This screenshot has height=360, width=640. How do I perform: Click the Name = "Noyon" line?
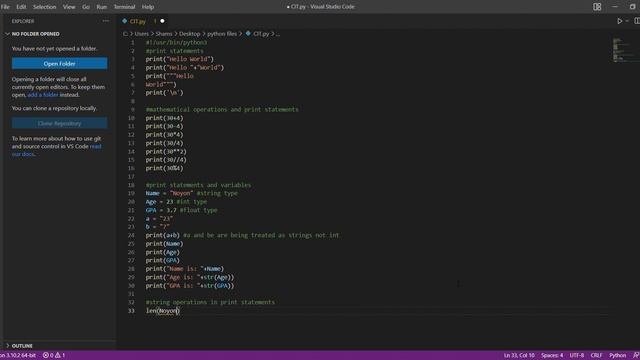click(191, 193)
